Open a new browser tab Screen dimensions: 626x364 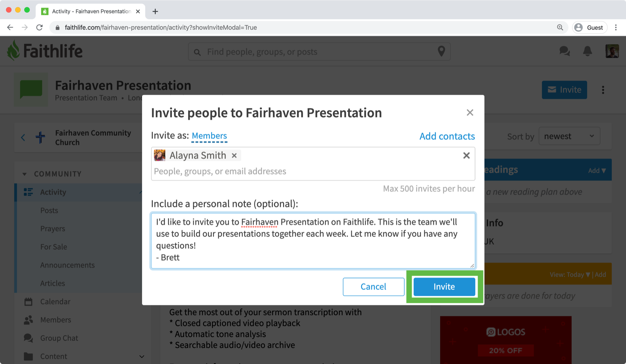[x=155, y=11]
